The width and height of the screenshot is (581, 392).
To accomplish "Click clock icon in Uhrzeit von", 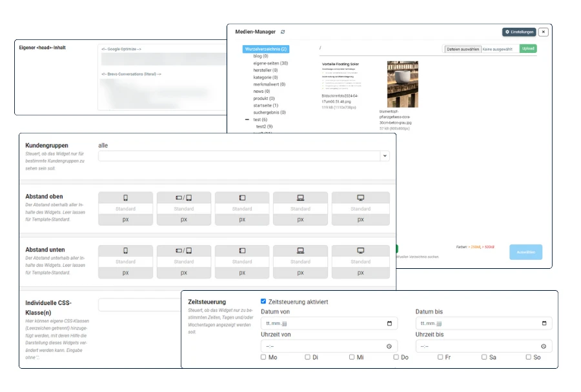I will (389, 346).
